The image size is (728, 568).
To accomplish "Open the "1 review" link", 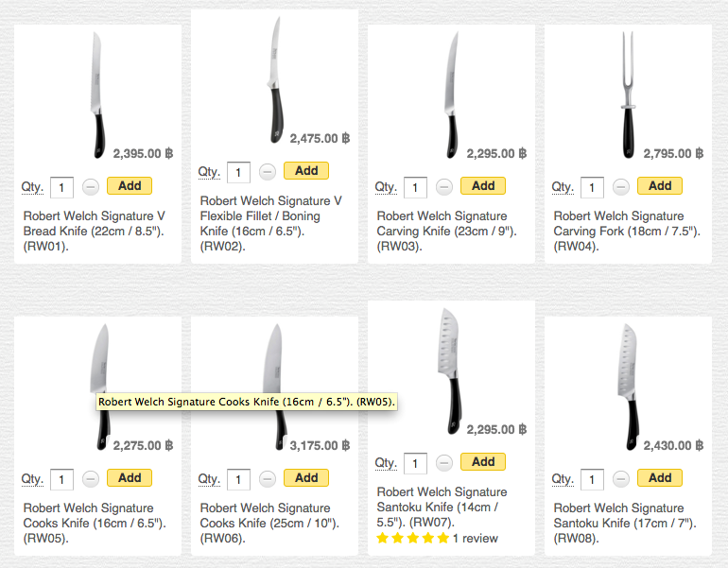I will 475,538.
